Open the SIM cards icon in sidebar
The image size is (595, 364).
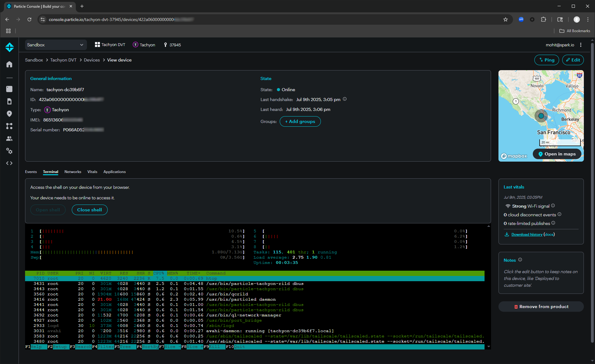[9, 101]
